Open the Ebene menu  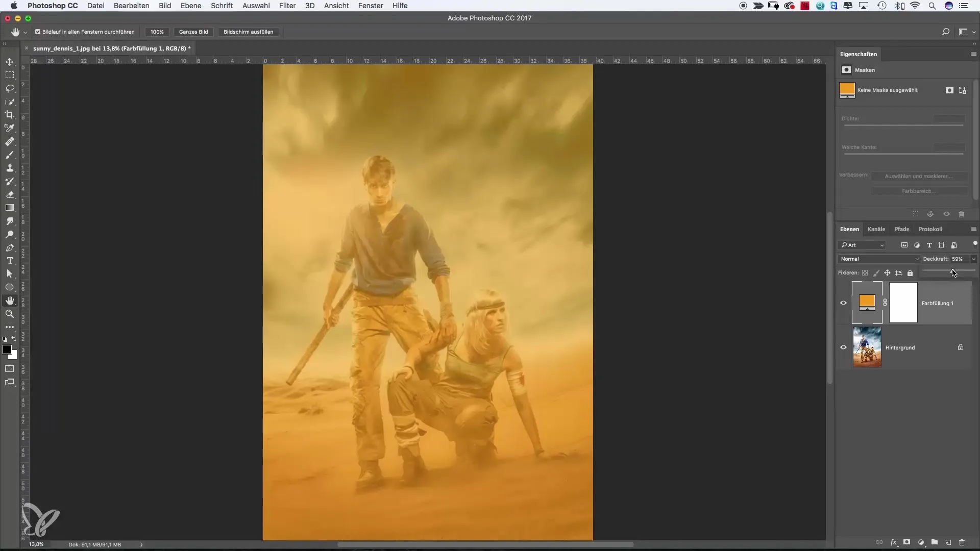click(x=191, y=6)
